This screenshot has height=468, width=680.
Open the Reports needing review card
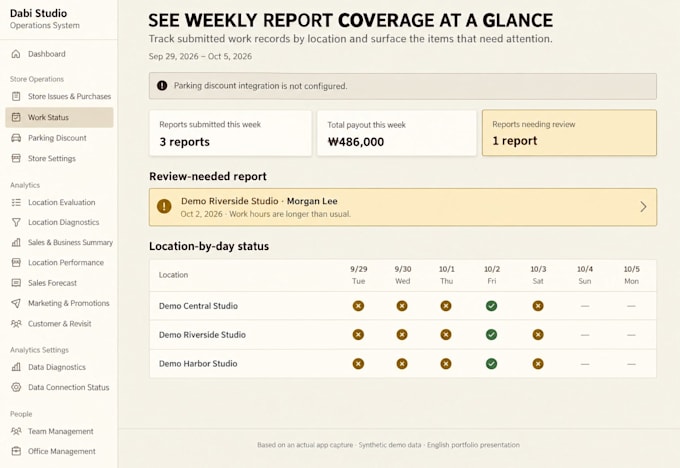pos(569,133)
